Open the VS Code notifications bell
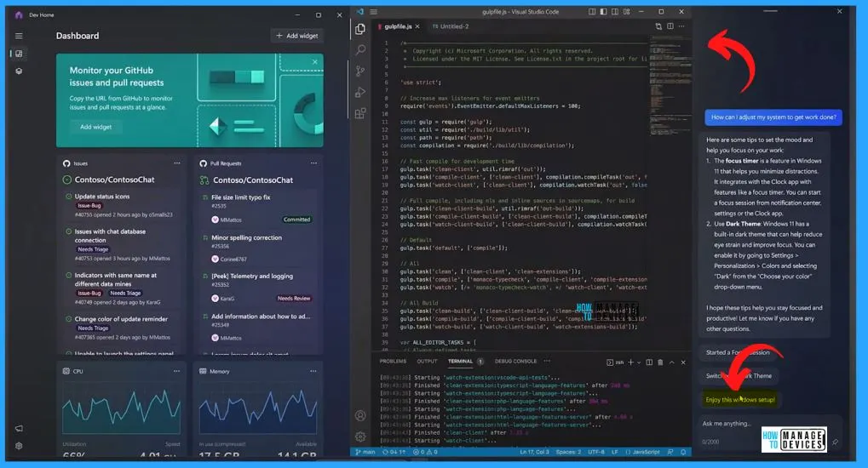The width and height of the screenshot is (868, 468). [683, 452]
